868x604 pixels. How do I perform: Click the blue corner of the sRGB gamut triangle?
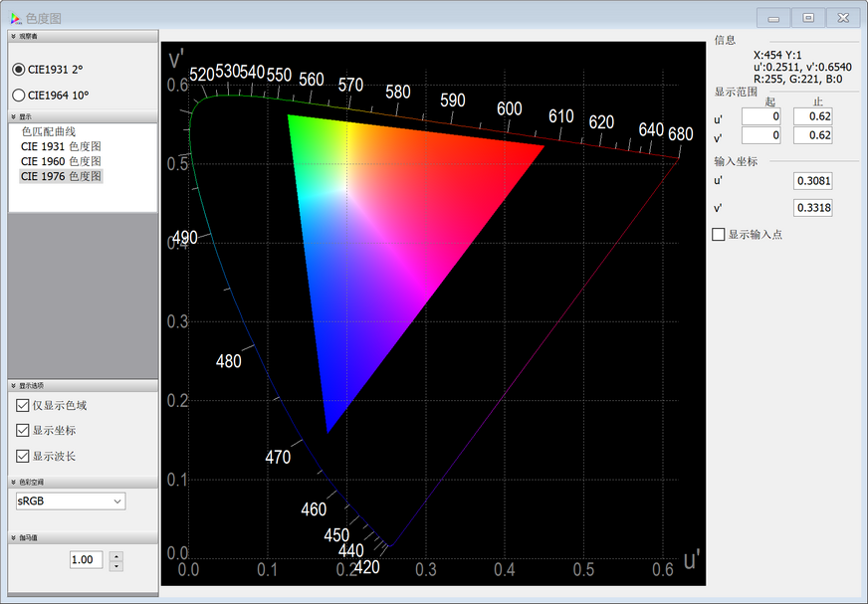328,429
